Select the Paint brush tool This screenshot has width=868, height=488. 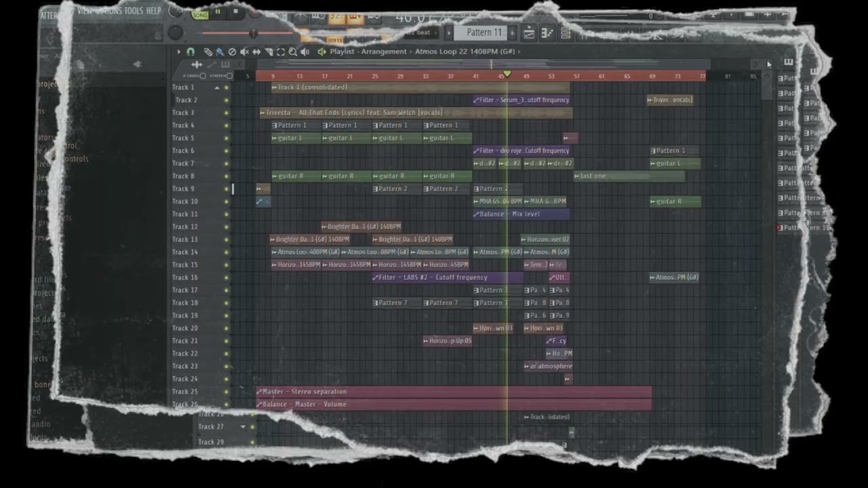pyautogui.click(x=220, y=52)
